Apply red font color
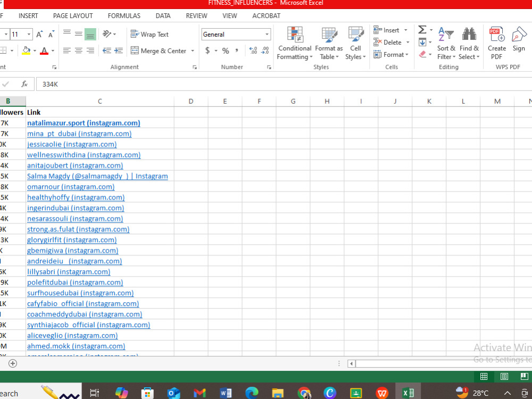This screenshot has height=399, width=532. [x=44, y=51]
